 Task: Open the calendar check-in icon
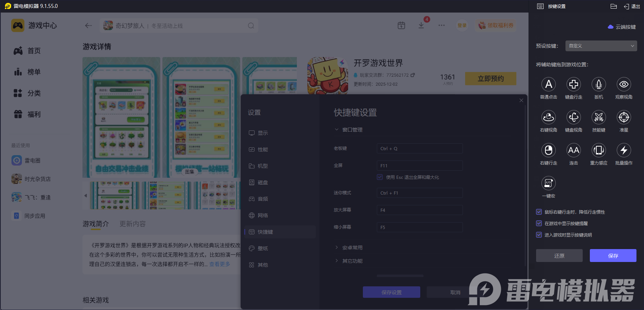click(401, 25)
